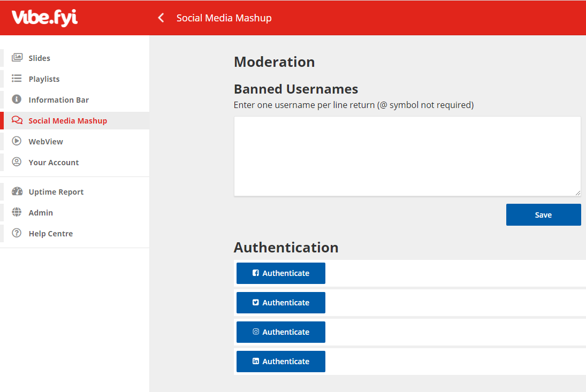Click the Facebook icon on Authenticate button
The height and width of the screenshot is (392, 586).
(x=256, y=273)
